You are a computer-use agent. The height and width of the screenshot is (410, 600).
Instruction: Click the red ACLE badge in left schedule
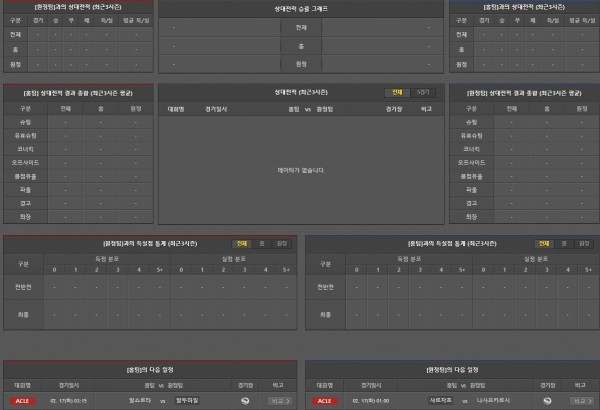point(22,400)
